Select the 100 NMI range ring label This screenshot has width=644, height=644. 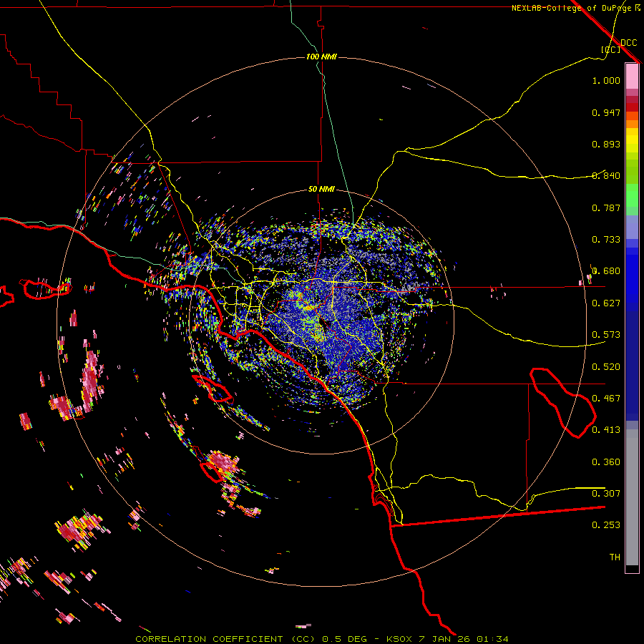pyautogui.click(x=321, y=57)
